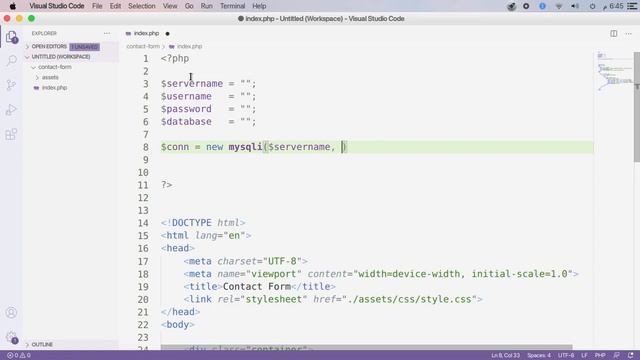
Task: Go to line via Ln 8, Col 33
Action: (x=505, y=355)
